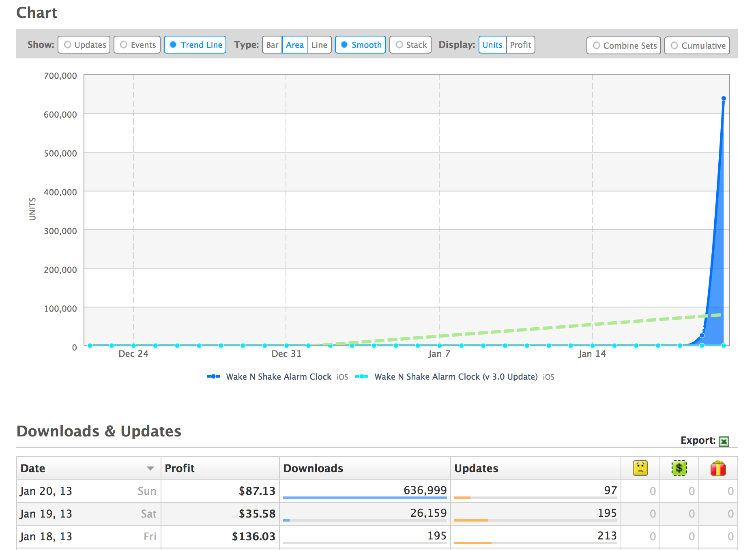The image size is (756, 550).
Task: Turn off the Smooth chart option
Action: [x=361, y=45]
